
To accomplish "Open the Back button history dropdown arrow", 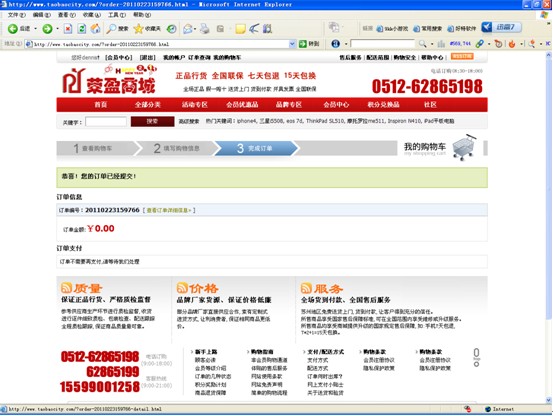I will (35, 29).
